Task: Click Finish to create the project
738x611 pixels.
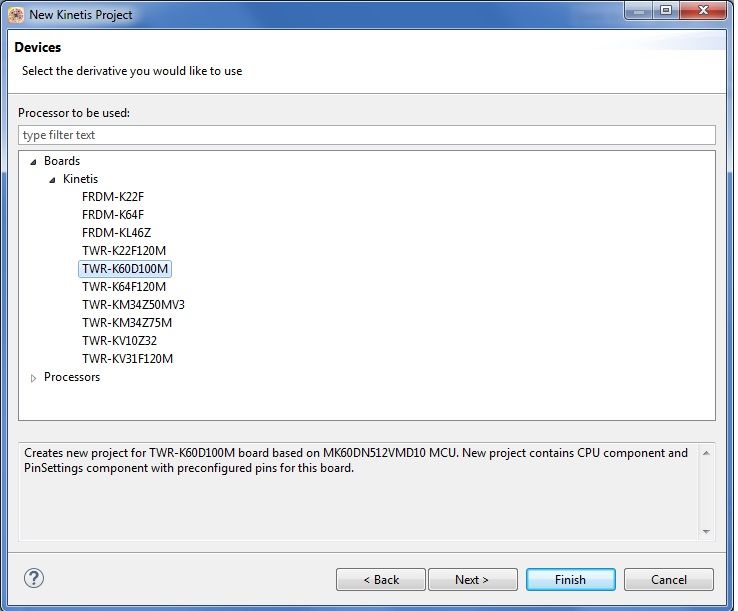Action: (570, 579)
